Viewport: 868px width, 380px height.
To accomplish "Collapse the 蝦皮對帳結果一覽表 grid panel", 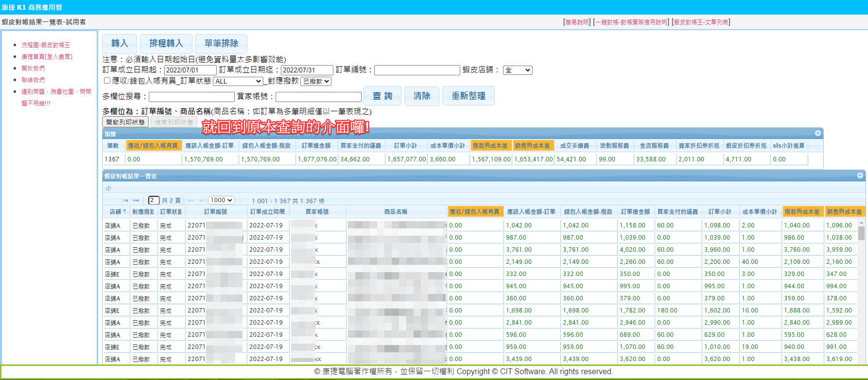I will pyautogui.click(x=860, y=175).
